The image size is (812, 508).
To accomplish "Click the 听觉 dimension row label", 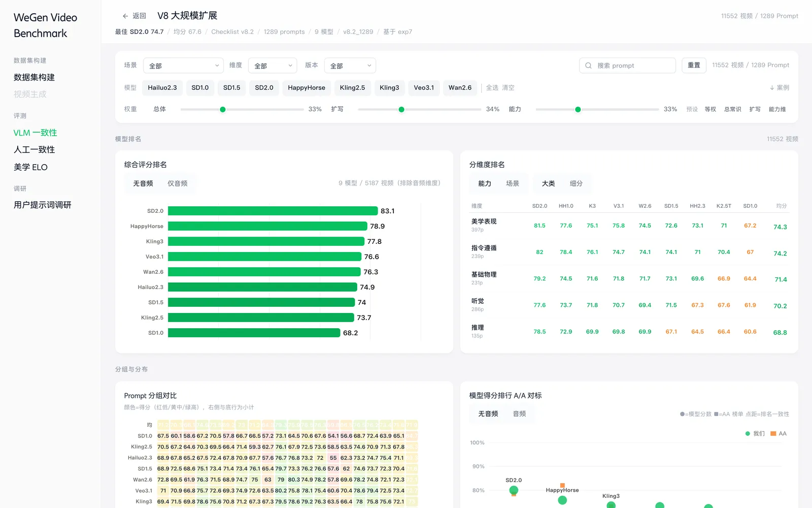I will point(478,301).
